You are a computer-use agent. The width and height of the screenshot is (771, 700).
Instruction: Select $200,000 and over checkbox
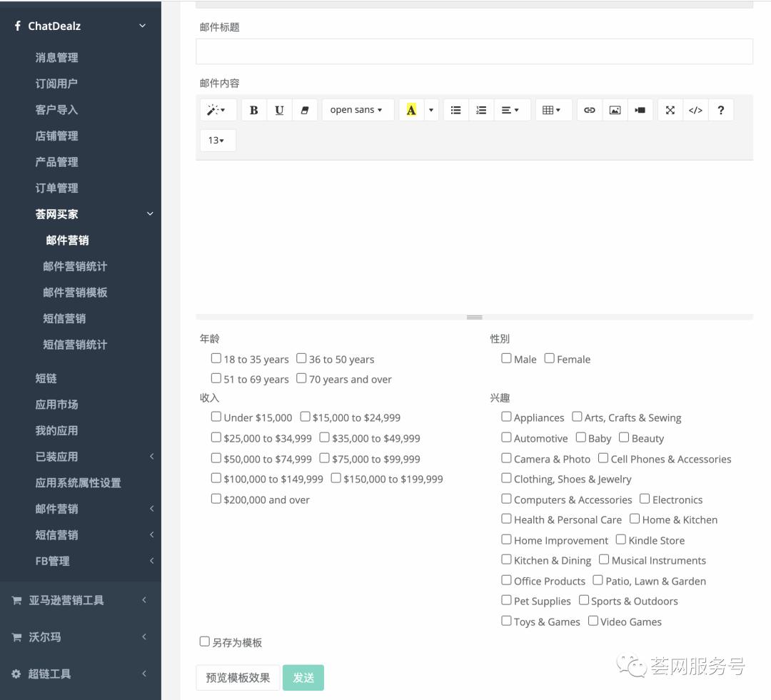click(x=216, y=499)
